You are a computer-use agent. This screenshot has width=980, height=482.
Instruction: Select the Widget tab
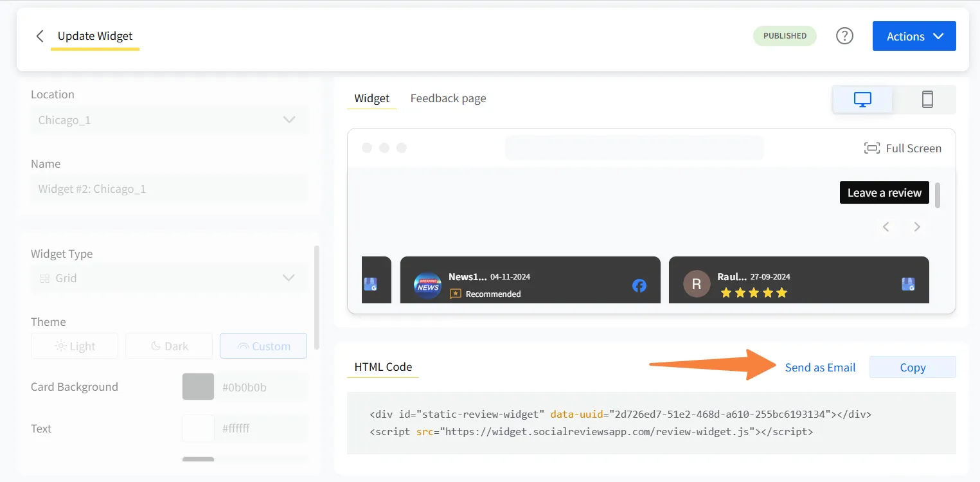(x=371, y=98)
